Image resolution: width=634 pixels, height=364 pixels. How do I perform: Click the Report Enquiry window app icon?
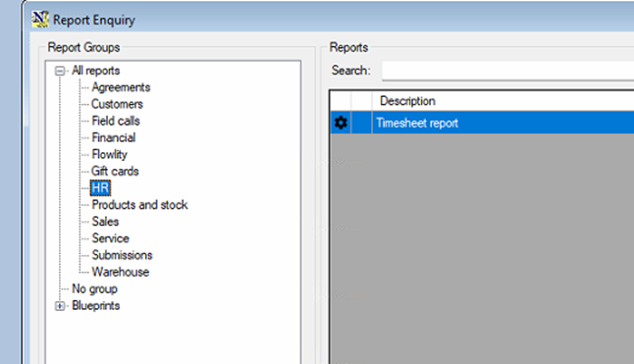pyautogui.click(x=40, y=19)
